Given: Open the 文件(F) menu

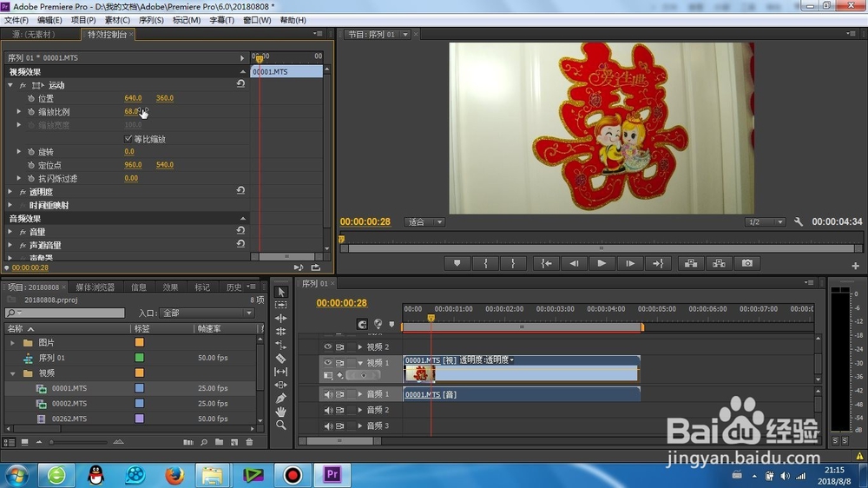Looking at the screenshot, I should coord(16,20).
